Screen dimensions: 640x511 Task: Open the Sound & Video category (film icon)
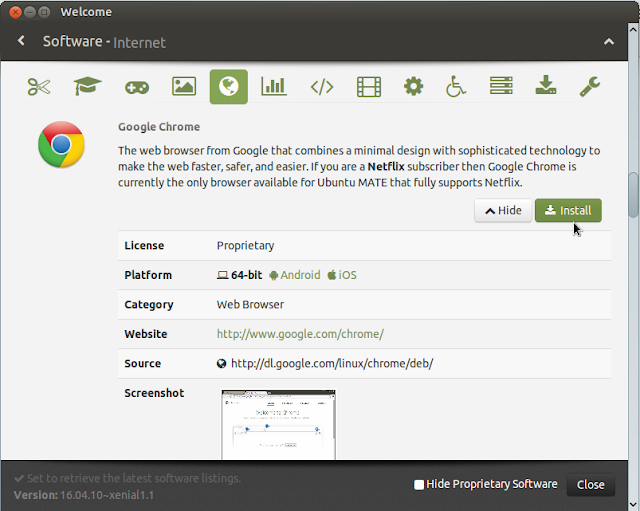(x=369, y=87)
